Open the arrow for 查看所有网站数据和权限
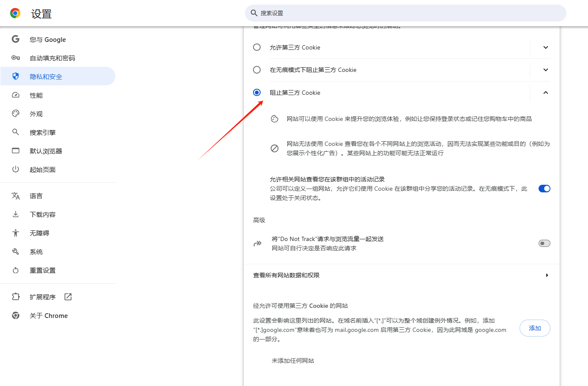 tap(547, 275)
